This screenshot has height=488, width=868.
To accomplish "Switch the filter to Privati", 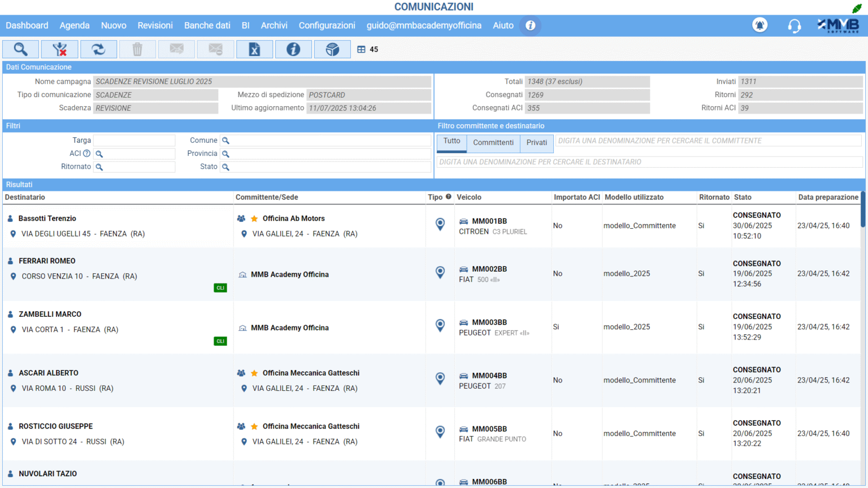I will tap(536, 143).
